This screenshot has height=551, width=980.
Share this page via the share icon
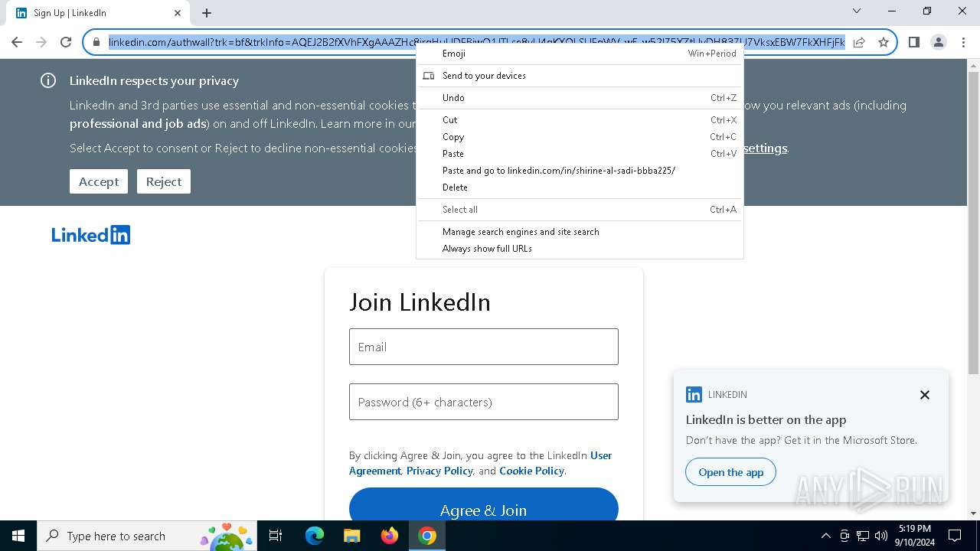coord(859,42)
